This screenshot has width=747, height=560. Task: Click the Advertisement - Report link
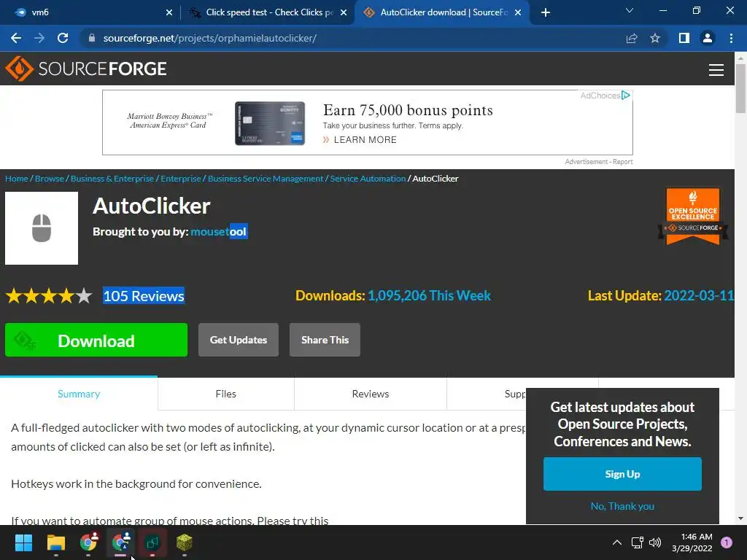click(x=599, y=162)
